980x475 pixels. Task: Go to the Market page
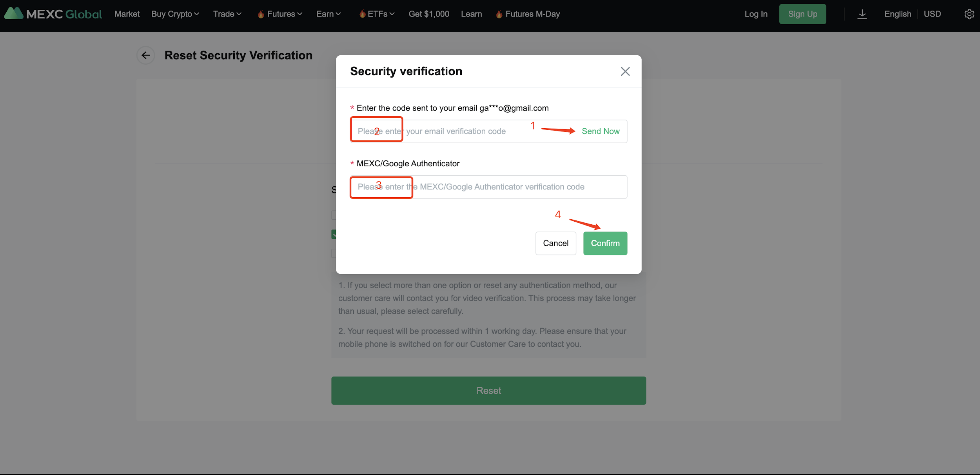point(127,14)
